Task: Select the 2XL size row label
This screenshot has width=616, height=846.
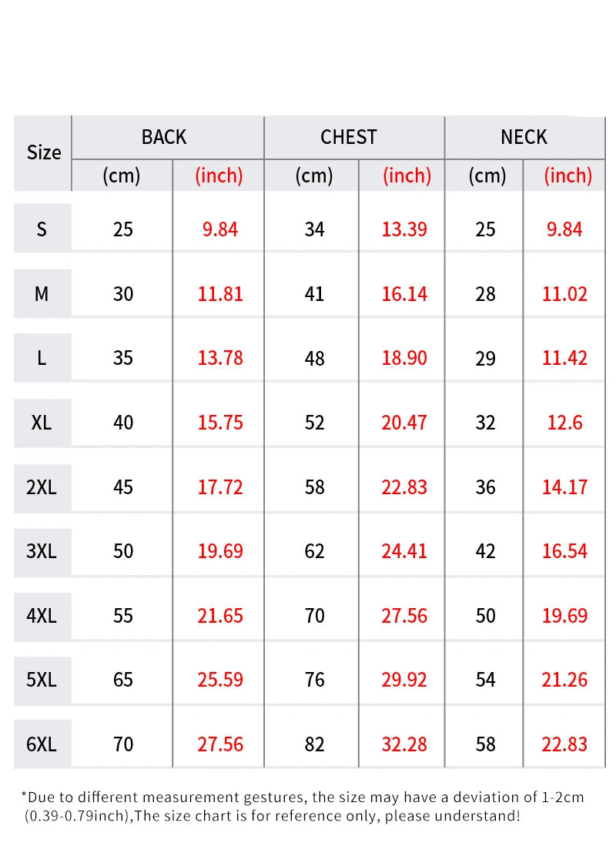Action: click(42, 487)
